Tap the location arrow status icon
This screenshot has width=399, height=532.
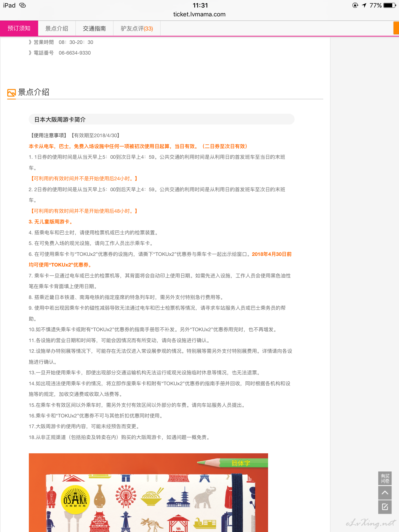coord(364,5)
